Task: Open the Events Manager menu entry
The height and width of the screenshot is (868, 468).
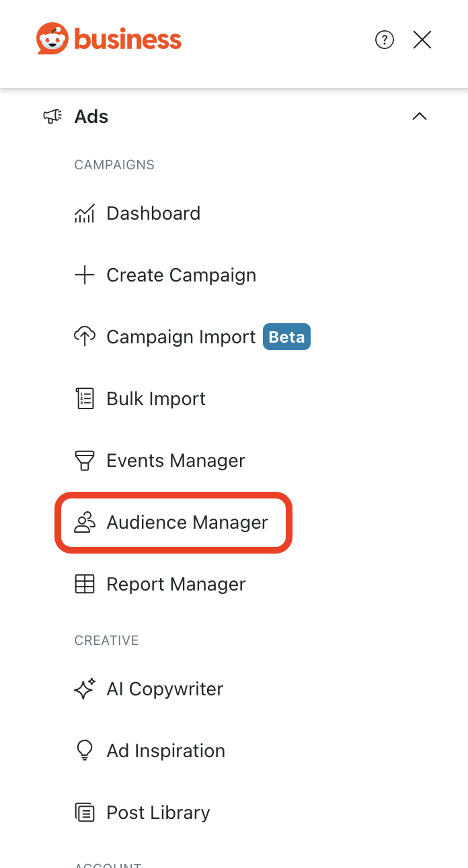Action: click(175, 461)
